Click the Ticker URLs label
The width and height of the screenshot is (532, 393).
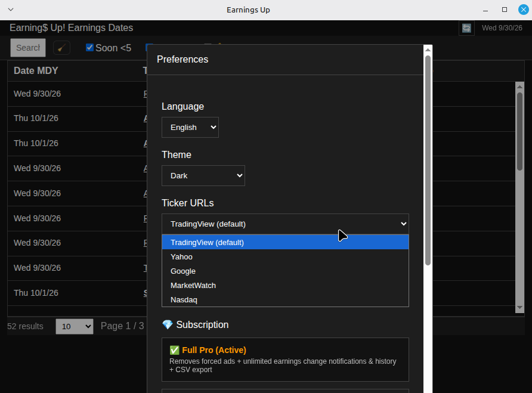tap(188, 203)
